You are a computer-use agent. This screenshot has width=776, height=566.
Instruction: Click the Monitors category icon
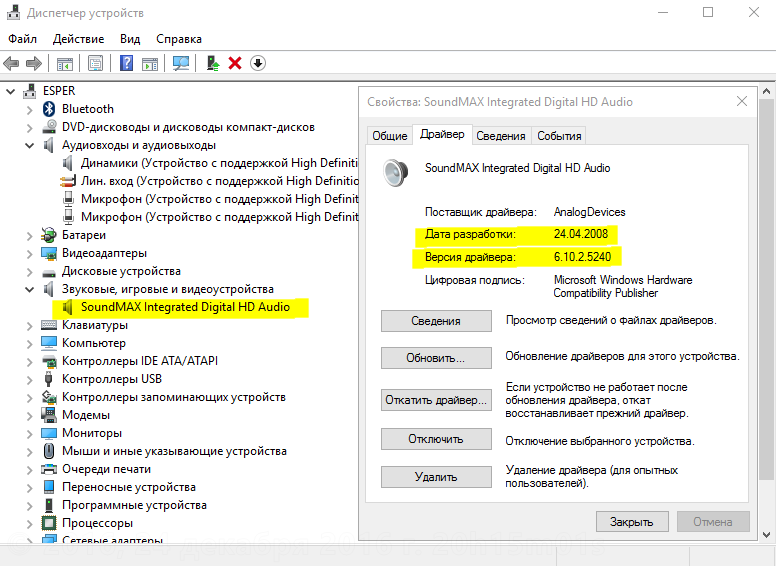(49, 433)
